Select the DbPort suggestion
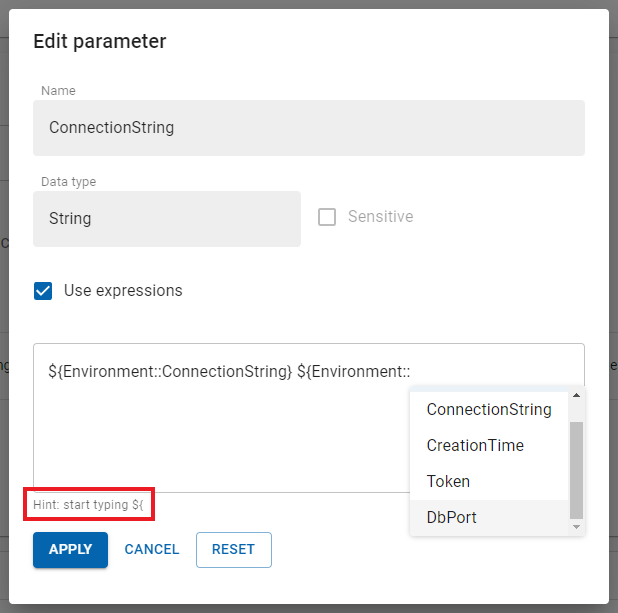The width and height of the screenshot is (618, 613). point(451,517)
